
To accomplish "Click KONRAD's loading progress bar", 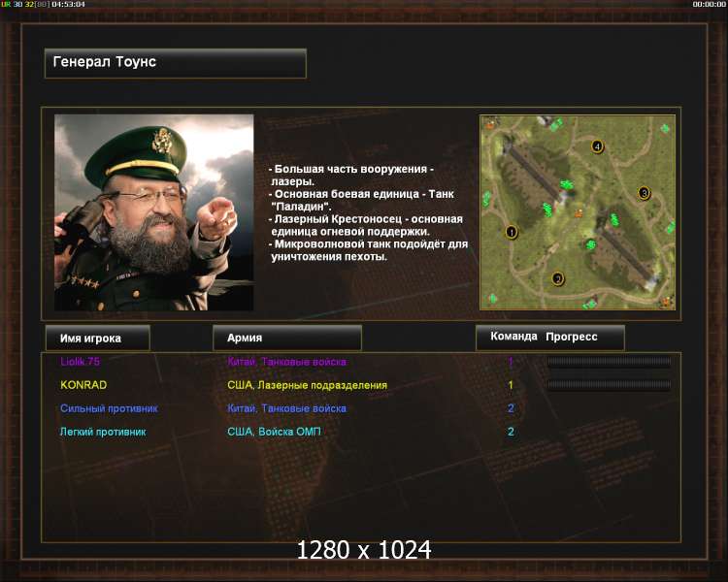I will click(609, 385).
